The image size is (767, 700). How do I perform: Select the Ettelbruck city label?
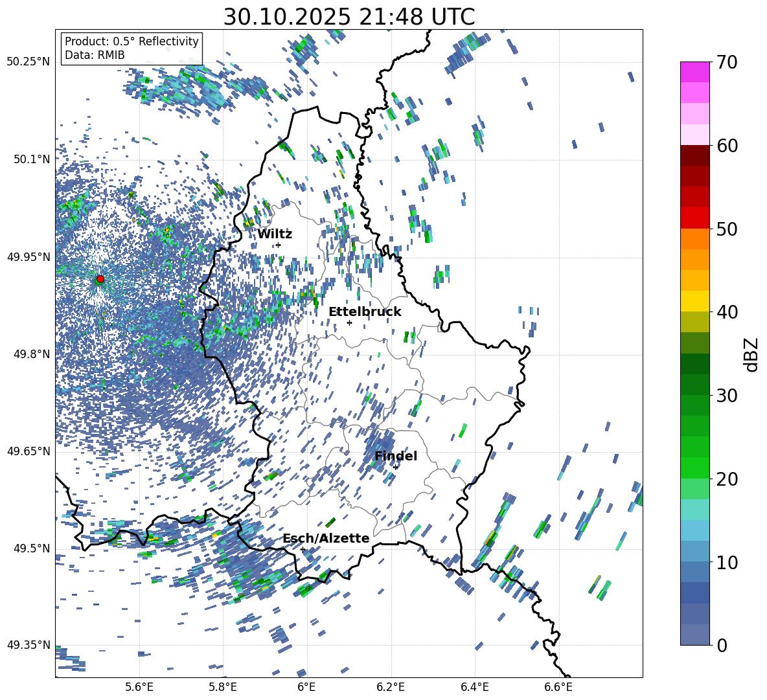coord(365,312)
